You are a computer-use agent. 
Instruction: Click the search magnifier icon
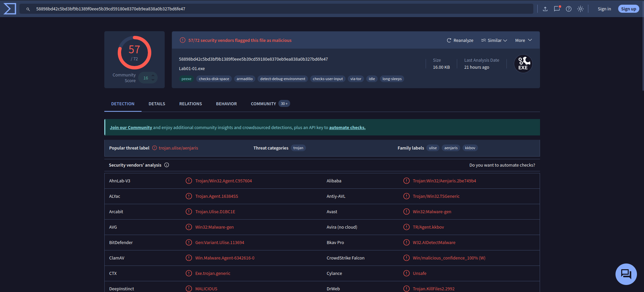[28, 9]
